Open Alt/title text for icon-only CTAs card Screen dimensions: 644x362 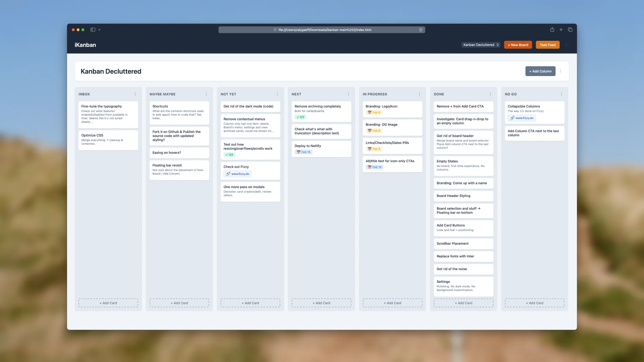coord(392,164)
